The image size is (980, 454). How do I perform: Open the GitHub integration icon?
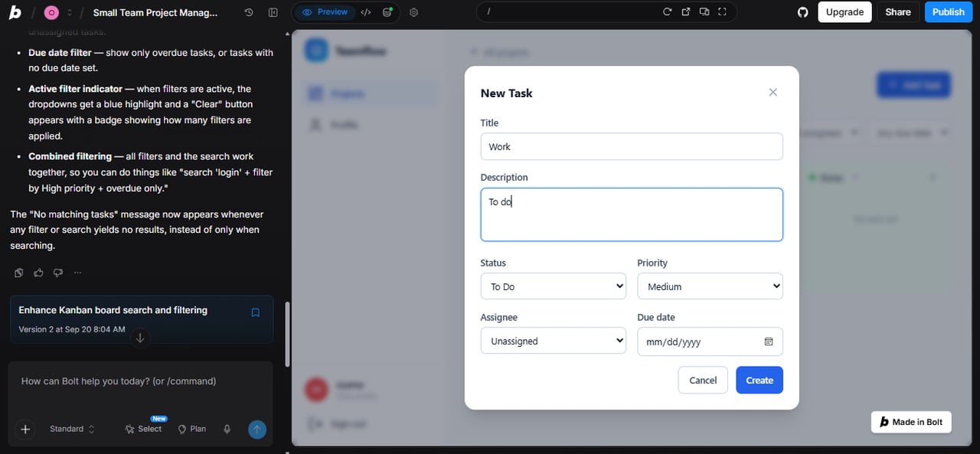[802, 12]
